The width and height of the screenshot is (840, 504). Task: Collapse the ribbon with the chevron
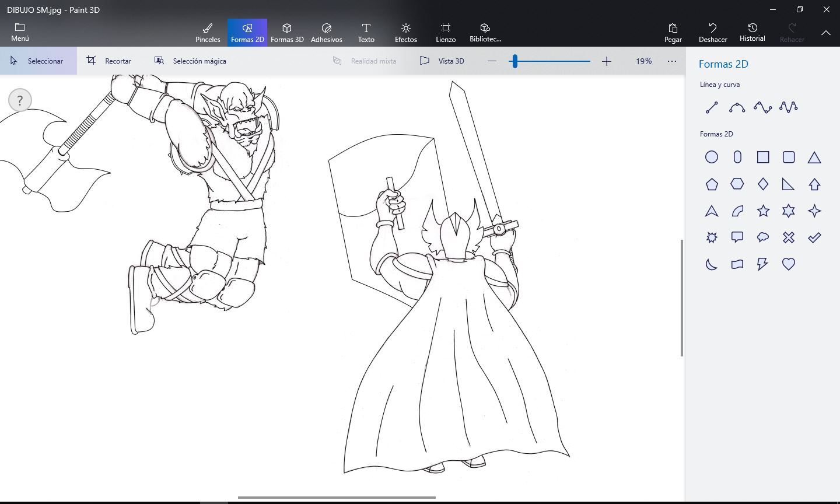pos(826,33)
